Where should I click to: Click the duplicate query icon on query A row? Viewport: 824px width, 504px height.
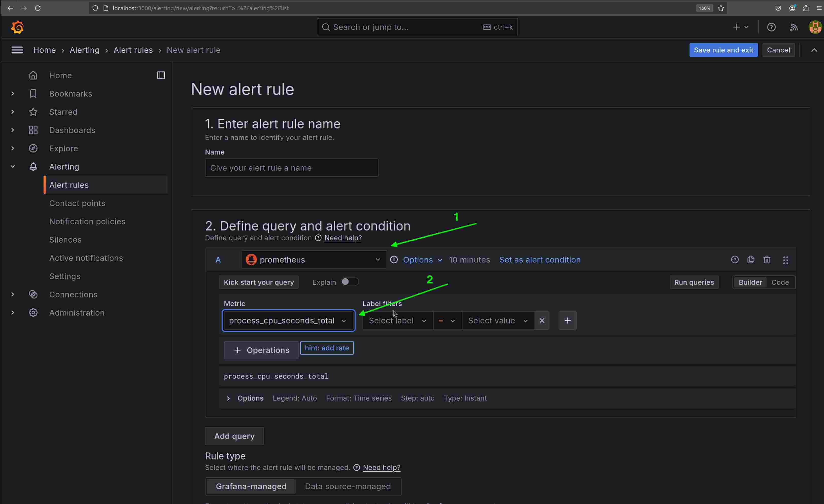(751, 260)
